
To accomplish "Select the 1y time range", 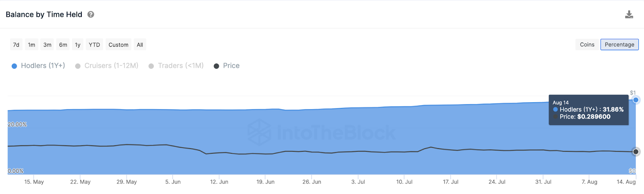I will tap(78, 45).
